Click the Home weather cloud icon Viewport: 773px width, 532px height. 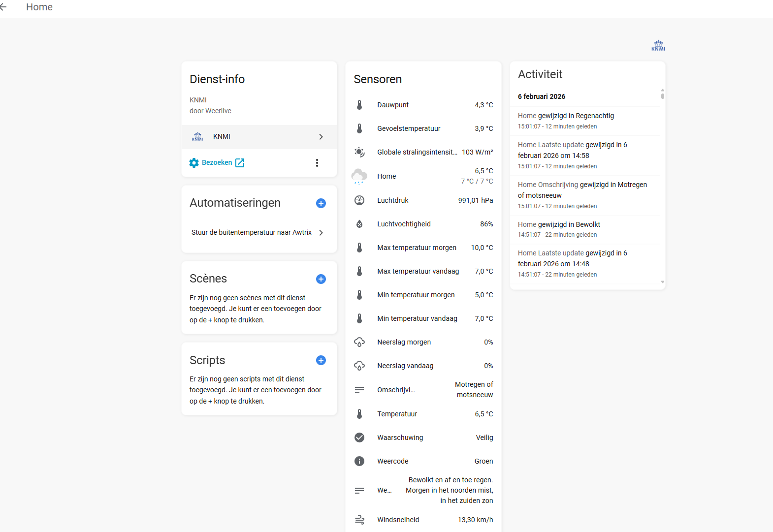pos(359,176)
